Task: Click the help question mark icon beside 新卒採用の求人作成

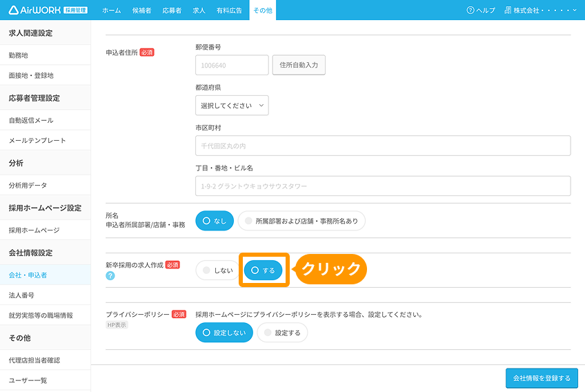Action: pos(110,276)
